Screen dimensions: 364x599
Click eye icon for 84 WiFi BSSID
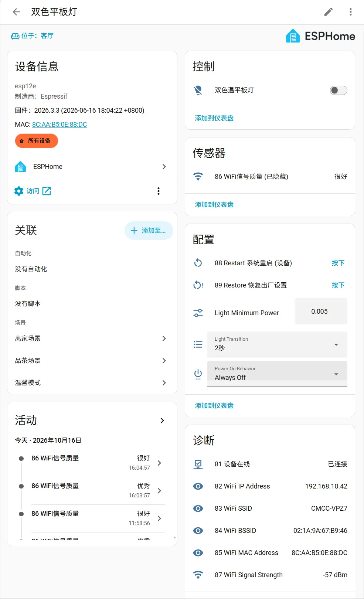point(198,531)
